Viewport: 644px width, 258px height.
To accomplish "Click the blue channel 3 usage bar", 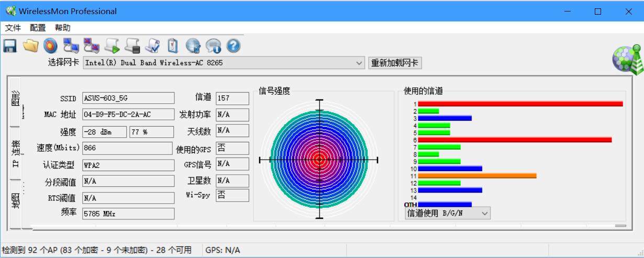I will click(445, 118).
